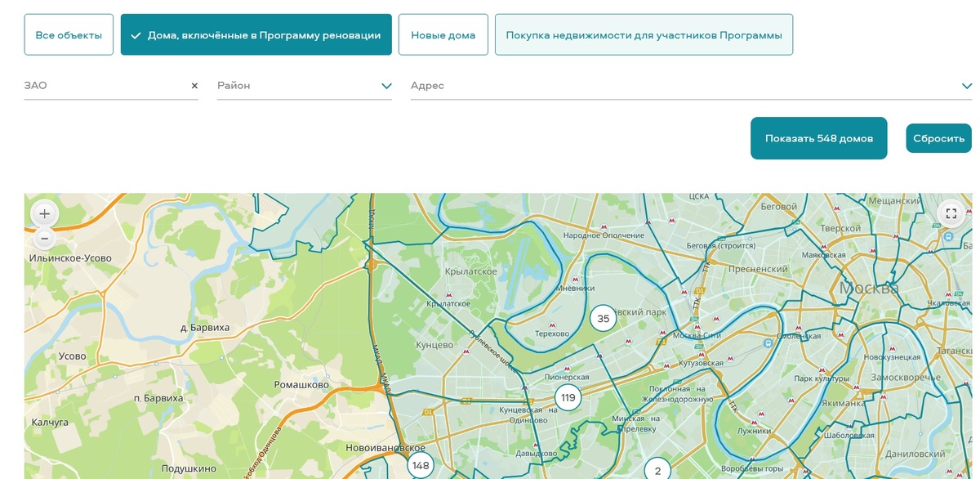980x479 pixels.
Task: Click the Замоскворечье district label
Action: coord(906,378)
